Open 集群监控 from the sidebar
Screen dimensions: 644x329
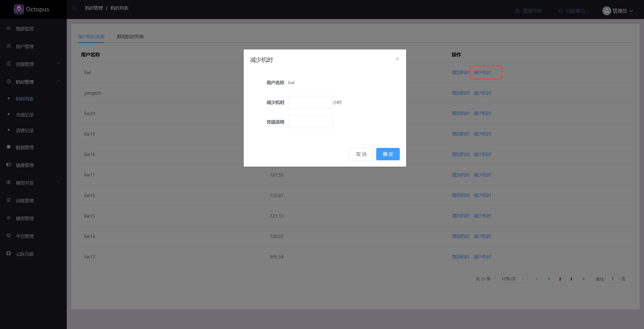pos(25,29)
